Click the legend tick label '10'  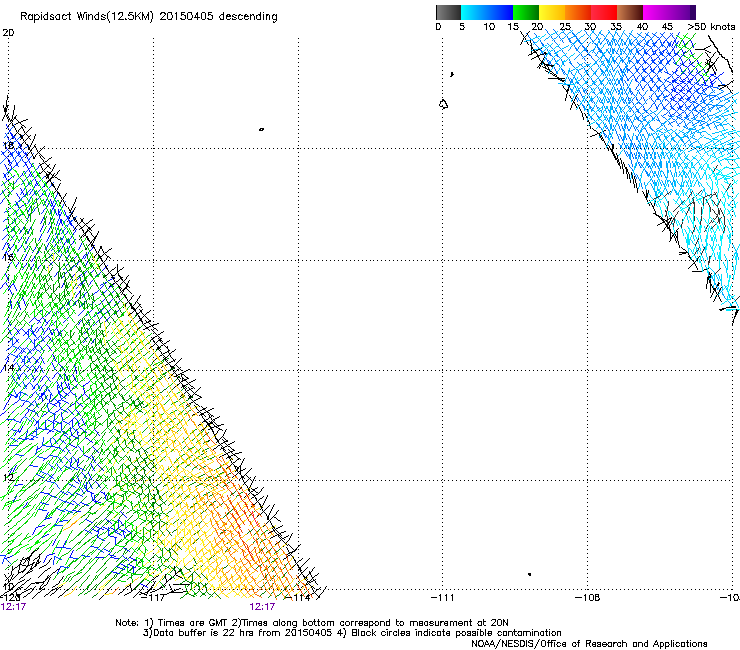489,26
